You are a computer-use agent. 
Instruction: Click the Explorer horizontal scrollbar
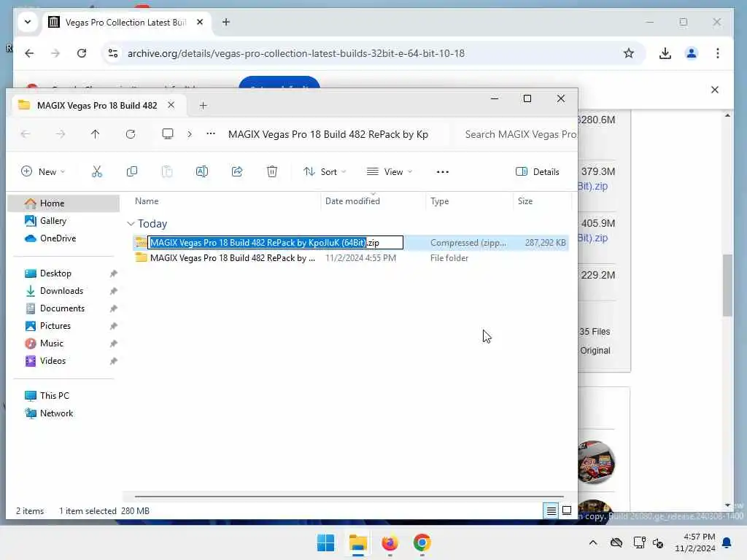click(x=349, y=496)
